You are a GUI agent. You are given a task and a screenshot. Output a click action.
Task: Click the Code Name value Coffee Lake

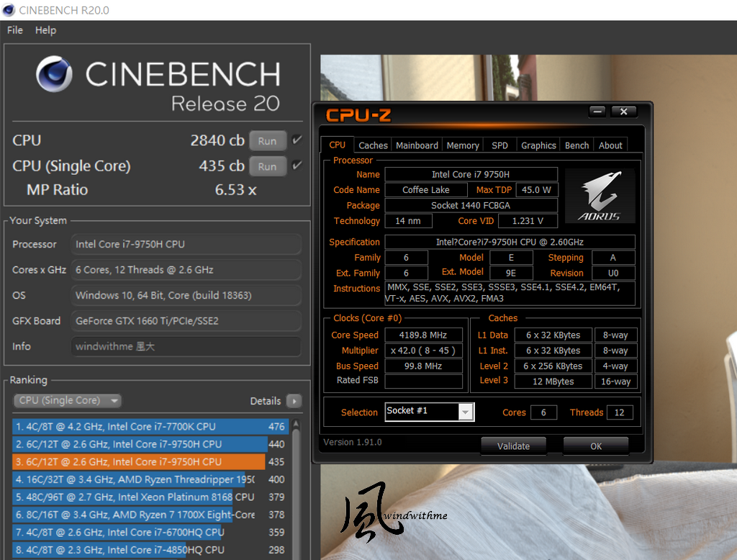[x=426, y=190]
